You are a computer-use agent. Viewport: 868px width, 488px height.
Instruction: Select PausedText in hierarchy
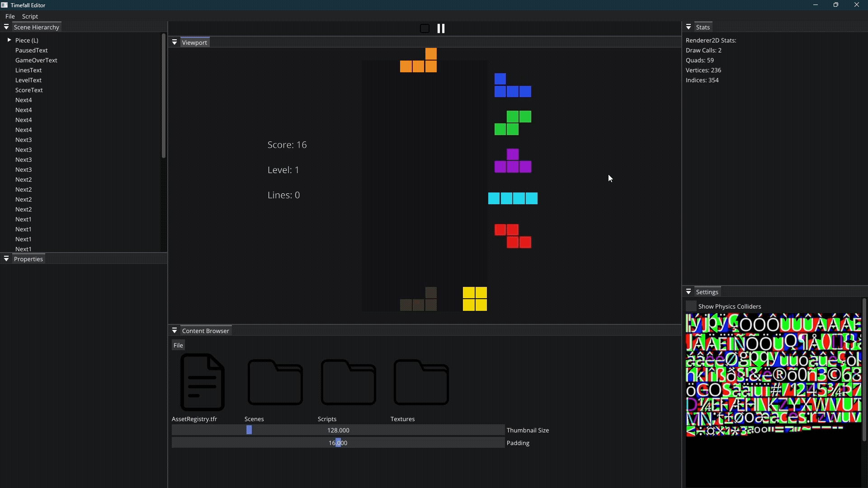click(x=31, y=50)
